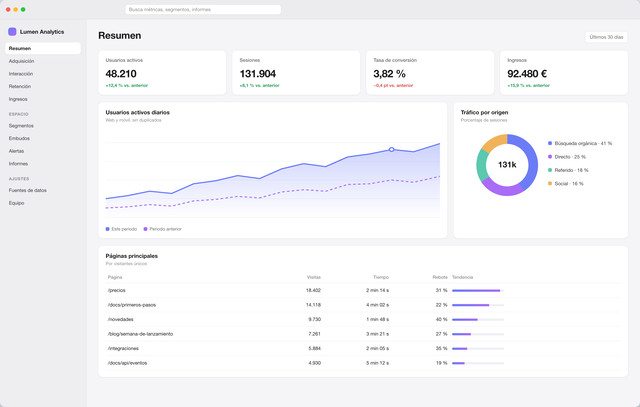Open Informes in the sidebar
Screen dimensions: 640x407
tap(43, 164)
